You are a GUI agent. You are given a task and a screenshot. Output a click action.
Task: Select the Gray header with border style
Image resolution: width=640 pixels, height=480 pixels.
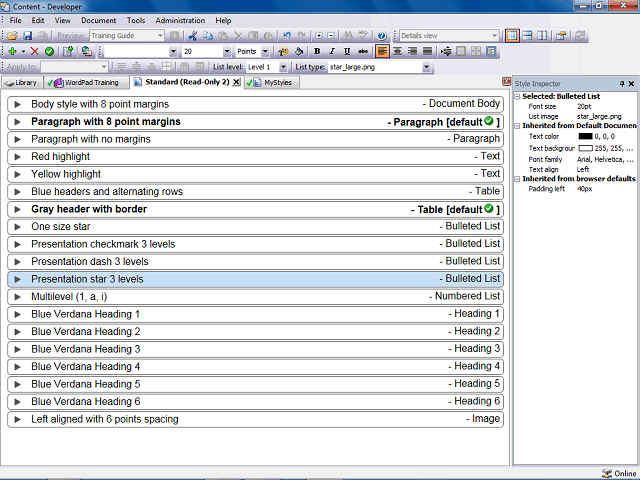click(x=256, y=209)
